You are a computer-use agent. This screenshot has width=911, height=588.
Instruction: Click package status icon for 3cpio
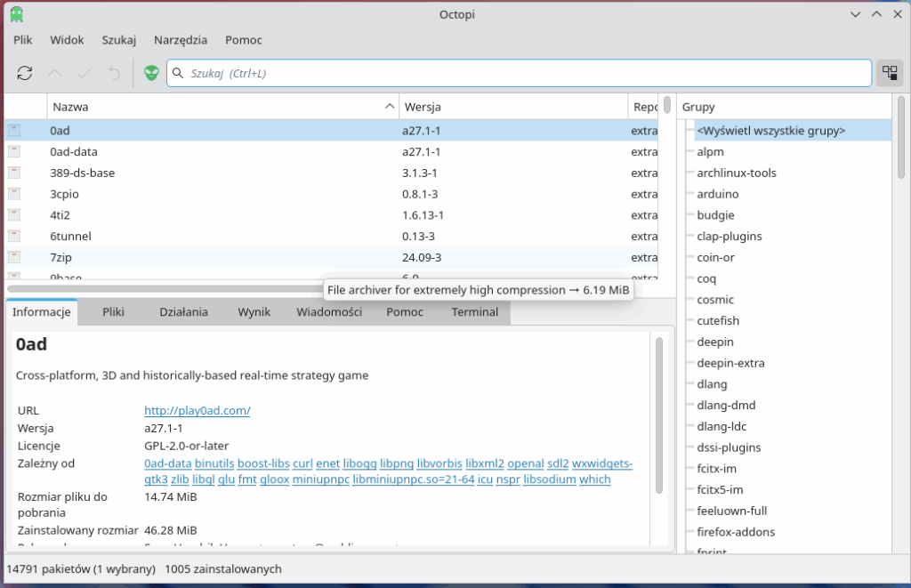click(x=14, y=194)
